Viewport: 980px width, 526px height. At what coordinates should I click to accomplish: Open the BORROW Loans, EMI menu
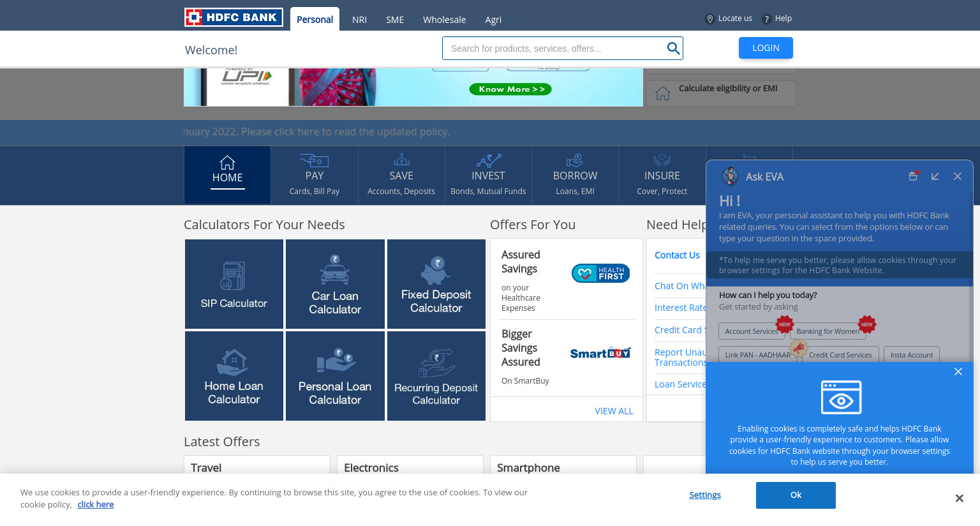(575, 175)
